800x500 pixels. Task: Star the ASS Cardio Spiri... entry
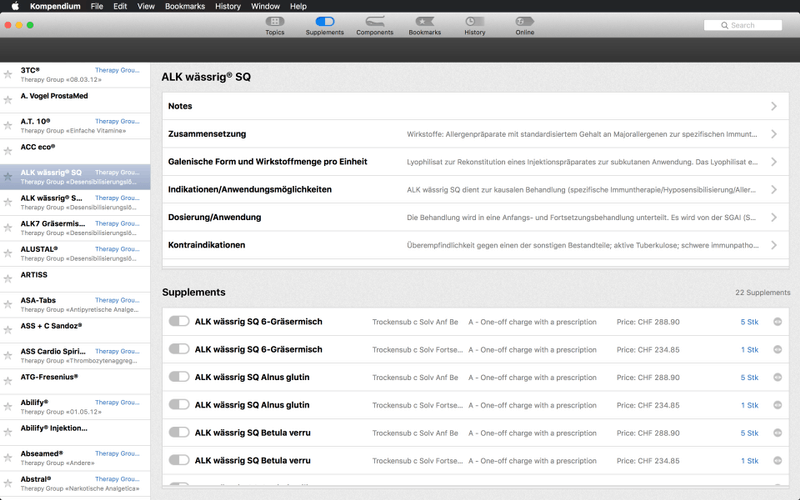pyautogui.click(x=8, y=355)
